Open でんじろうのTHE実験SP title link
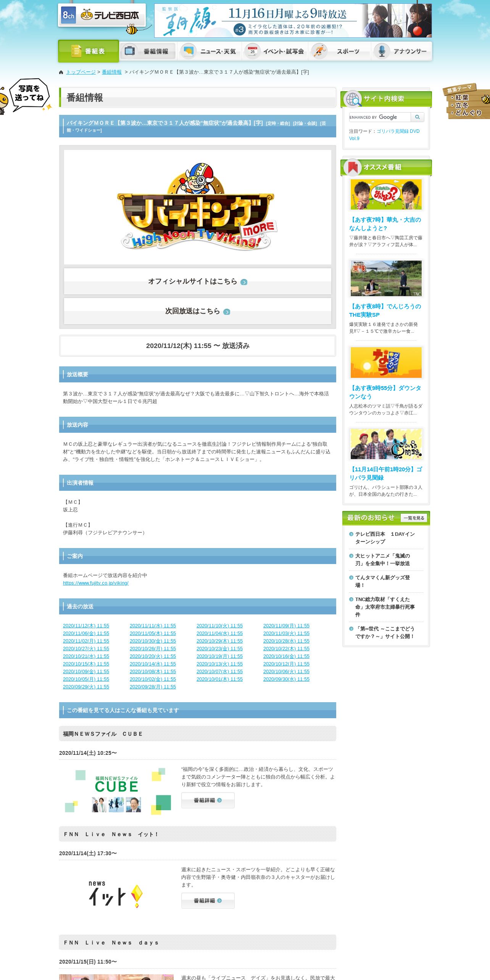 (x=385, y=311)
